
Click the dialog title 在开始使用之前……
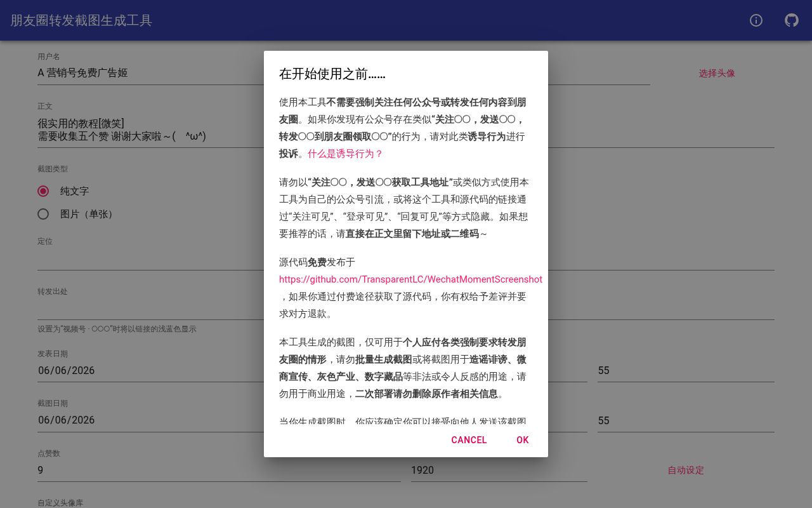(x=332, y=74)
